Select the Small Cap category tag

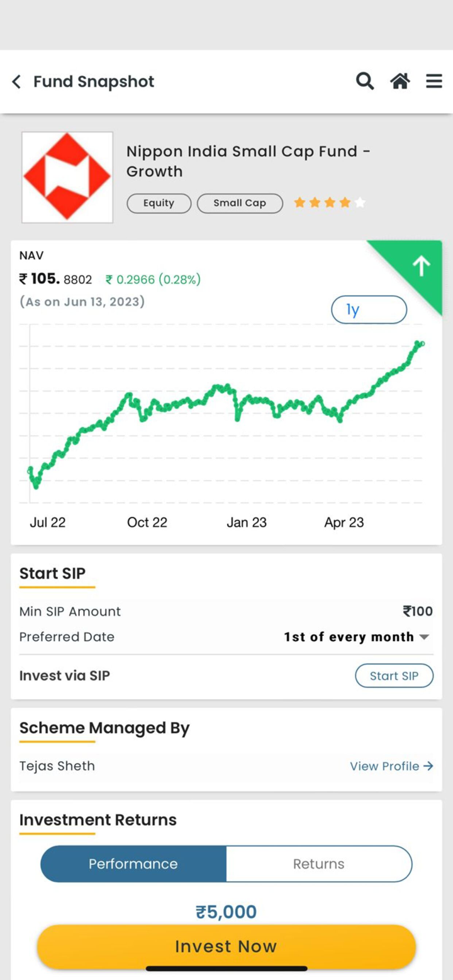click(240, 203)
